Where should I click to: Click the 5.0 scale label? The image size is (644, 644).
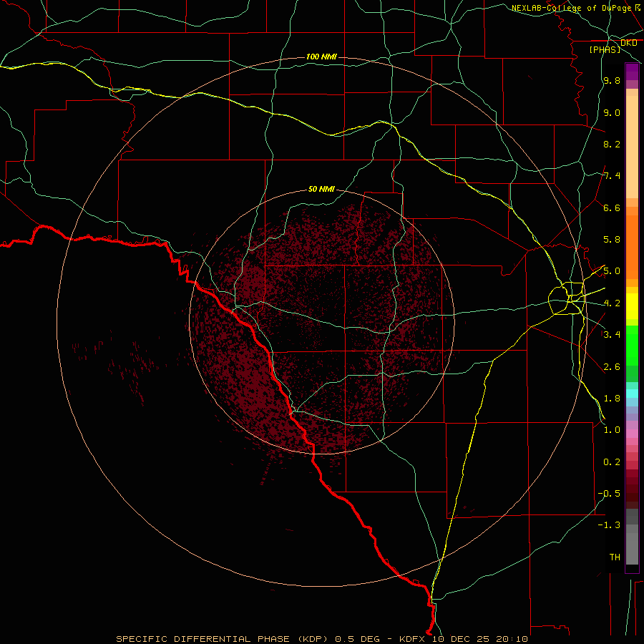point(612,271)
